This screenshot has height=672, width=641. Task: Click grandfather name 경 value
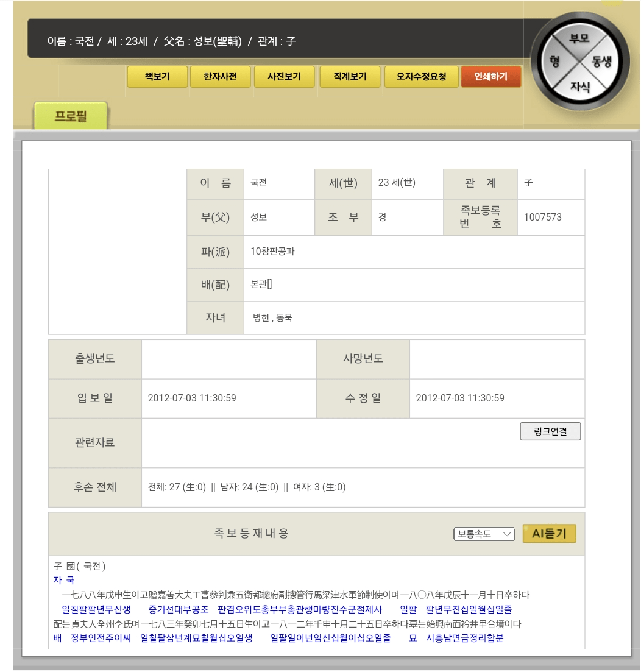(x=382, y=218)
